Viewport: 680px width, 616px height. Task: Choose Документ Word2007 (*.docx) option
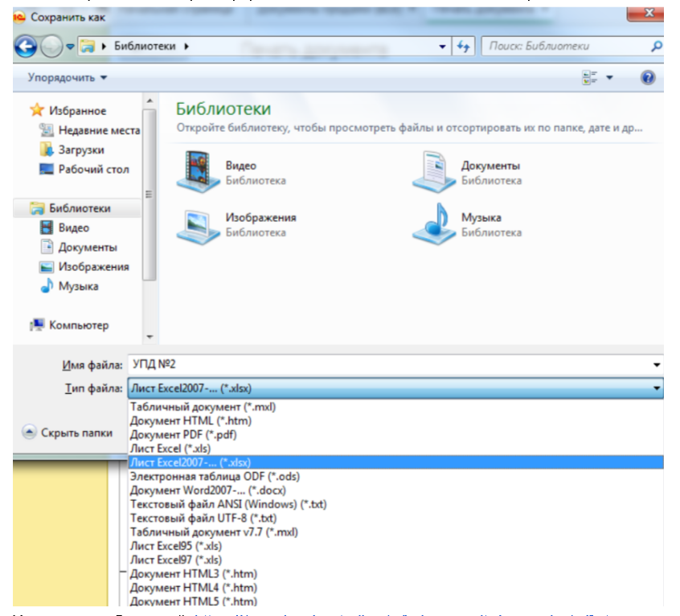pyautogui.click(x=207, y=490)
